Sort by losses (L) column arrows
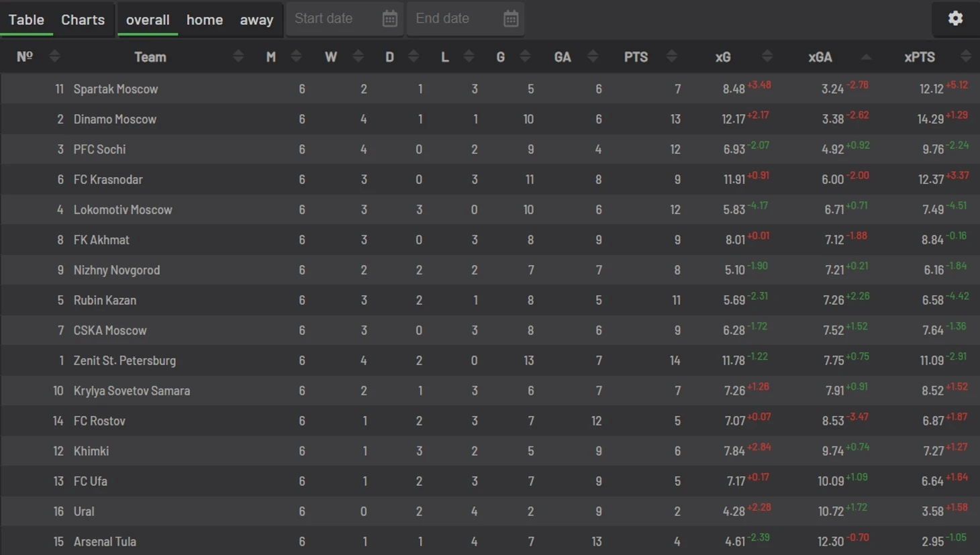The width and height of the screenshot is (980, 555). (469, 56)
